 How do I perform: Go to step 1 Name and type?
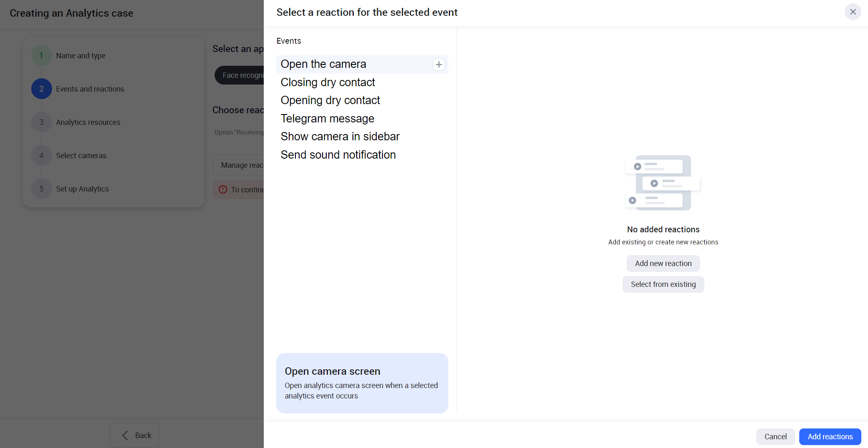(80, 56)
